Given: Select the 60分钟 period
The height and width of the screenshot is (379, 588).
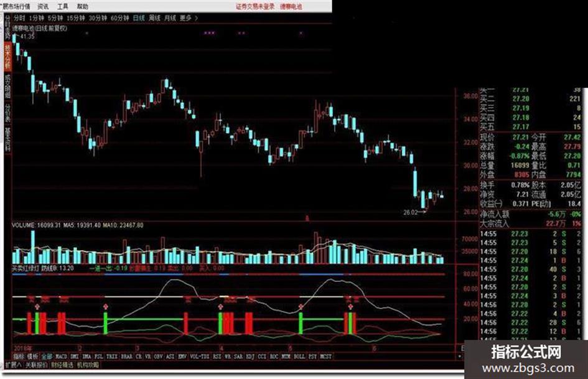Looking at the screenshot, I should (x=120, y=17).
